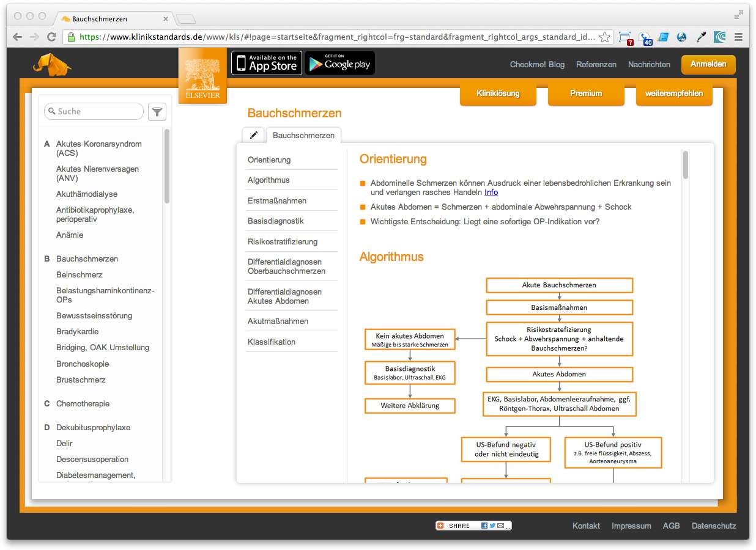
Task: Open the Checkme! Blog link
Action: [537, 64]
